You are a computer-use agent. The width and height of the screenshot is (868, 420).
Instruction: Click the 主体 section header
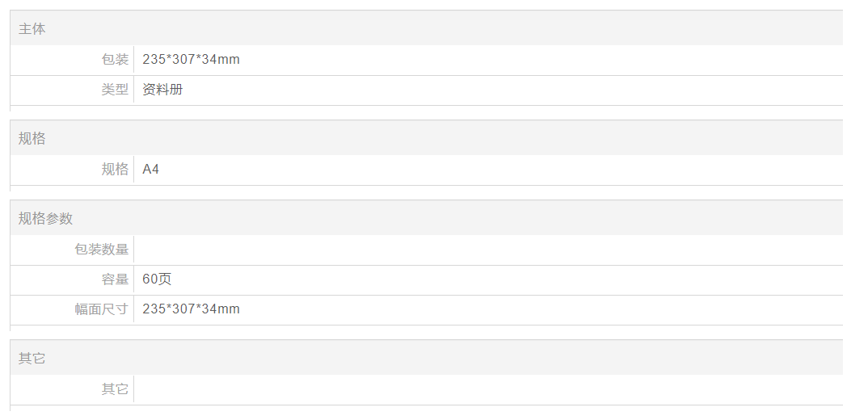coord(32,29)
